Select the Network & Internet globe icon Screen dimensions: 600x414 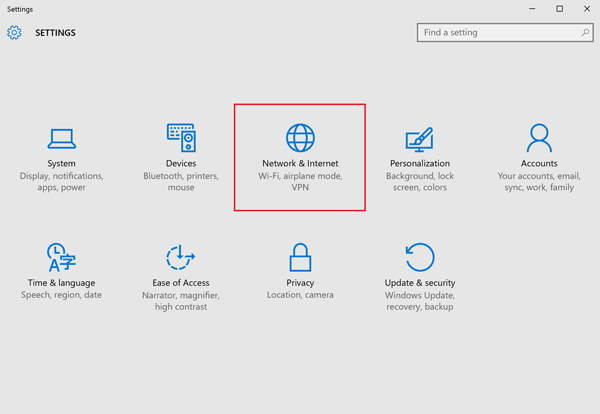(x=300, y=137)
